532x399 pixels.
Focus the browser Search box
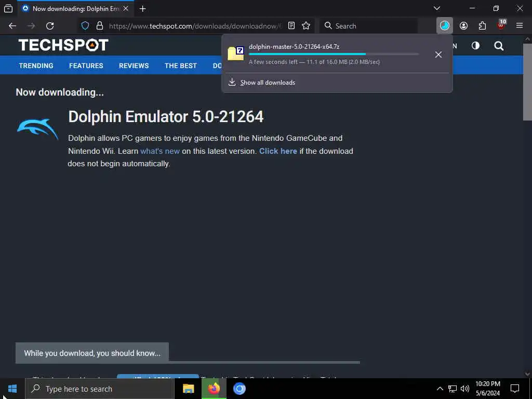pos(369,26)
